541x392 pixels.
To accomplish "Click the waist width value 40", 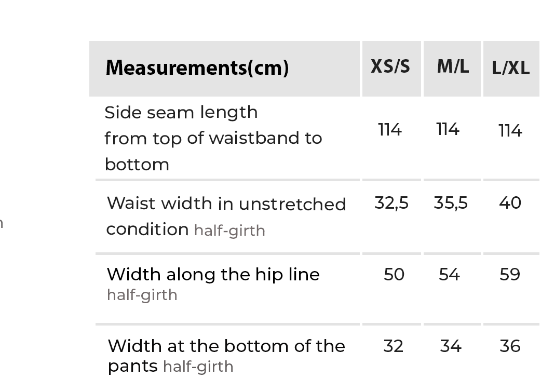I will (x=510, y=202).
